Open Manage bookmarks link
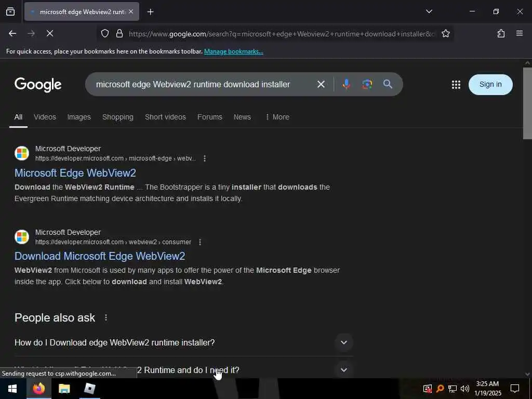The width and height of the screenshot is (532, 399). point(233,51)
